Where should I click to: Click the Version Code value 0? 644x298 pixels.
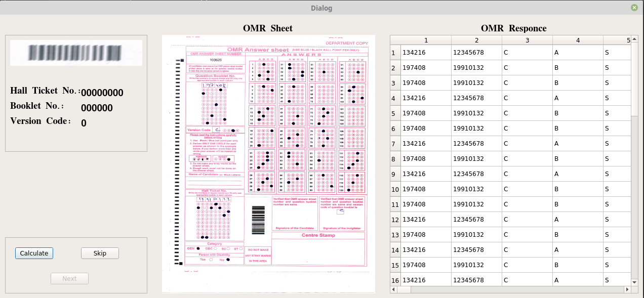click(84, 123)
